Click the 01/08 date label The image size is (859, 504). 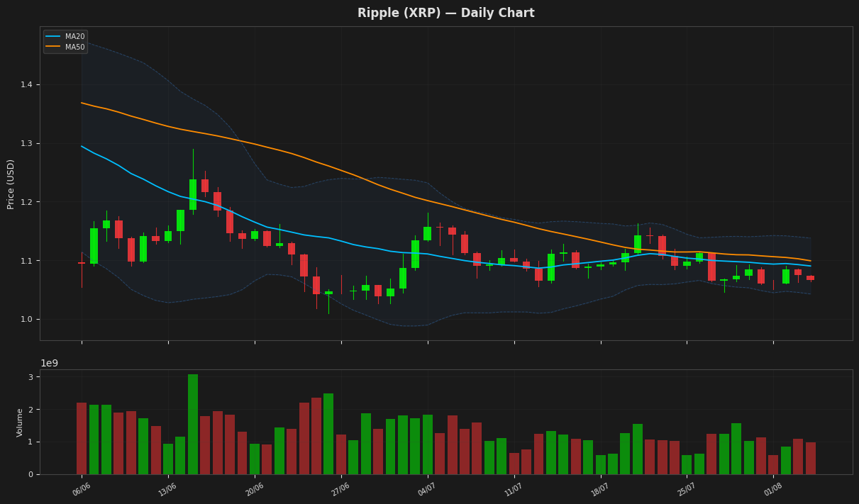[x=774, y=488]
